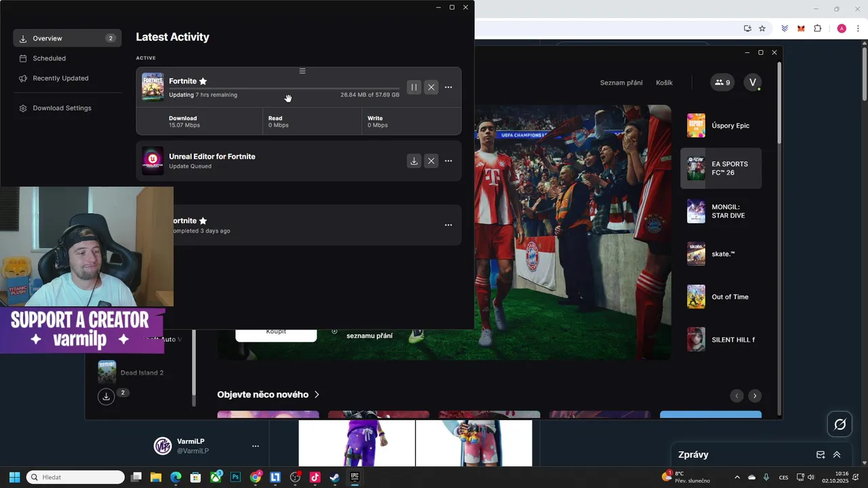Viewport: 868px width, 488px height.
Task: Click the "Read 0 Mbps" stat
Action: (278, 121)
